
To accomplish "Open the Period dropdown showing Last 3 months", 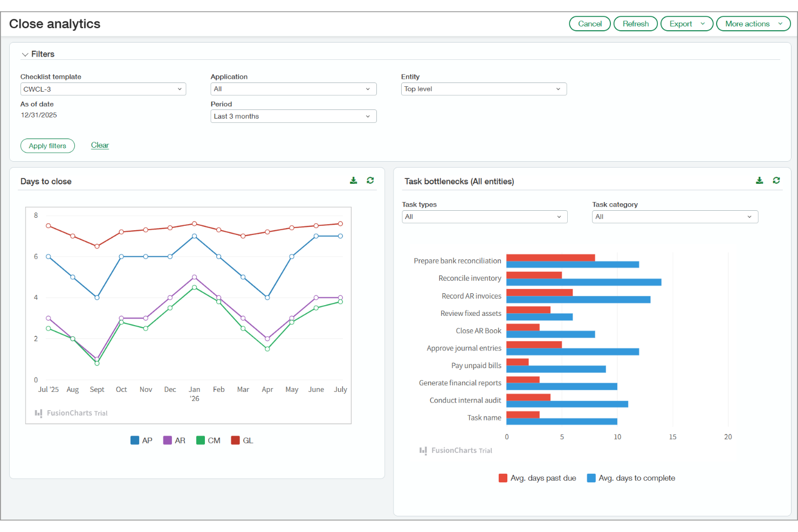I will (293, 116).
